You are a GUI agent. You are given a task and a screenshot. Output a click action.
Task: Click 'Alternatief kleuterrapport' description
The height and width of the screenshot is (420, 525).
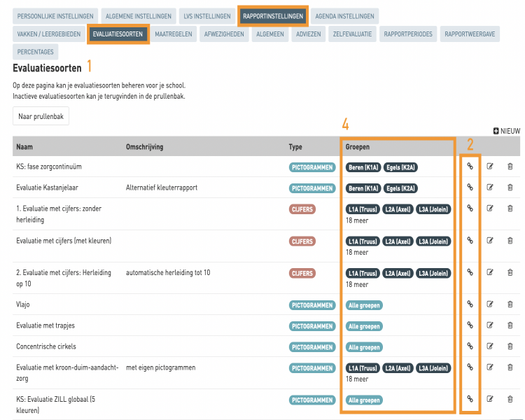(162, 188)
